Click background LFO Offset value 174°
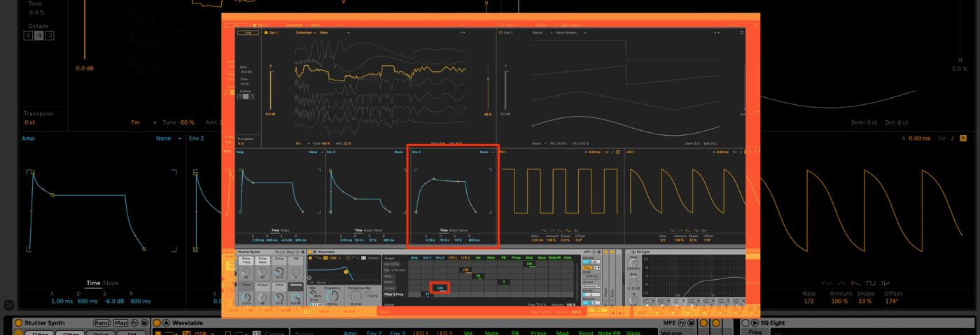The image size is (980, 335). 892,301
